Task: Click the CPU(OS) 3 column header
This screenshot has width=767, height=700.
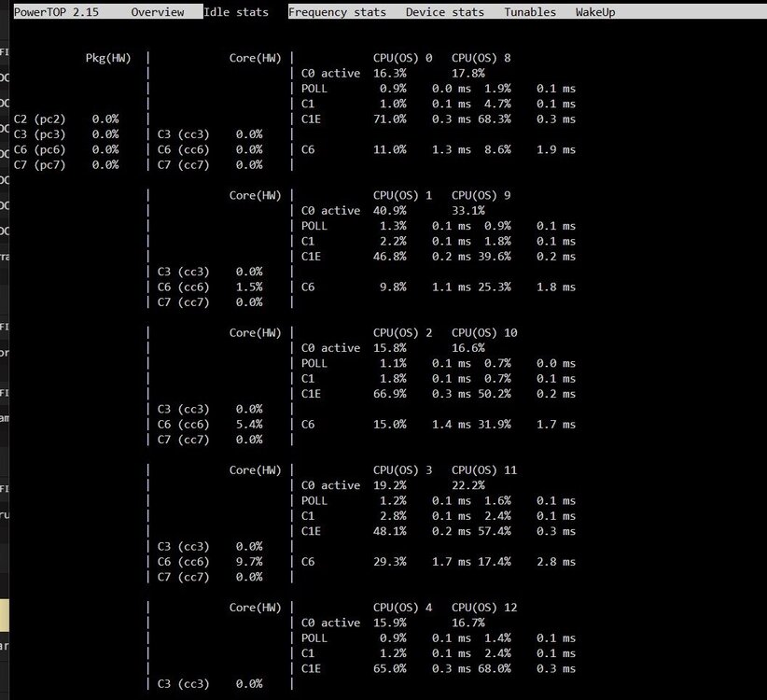Action: (x=402, y=470)
